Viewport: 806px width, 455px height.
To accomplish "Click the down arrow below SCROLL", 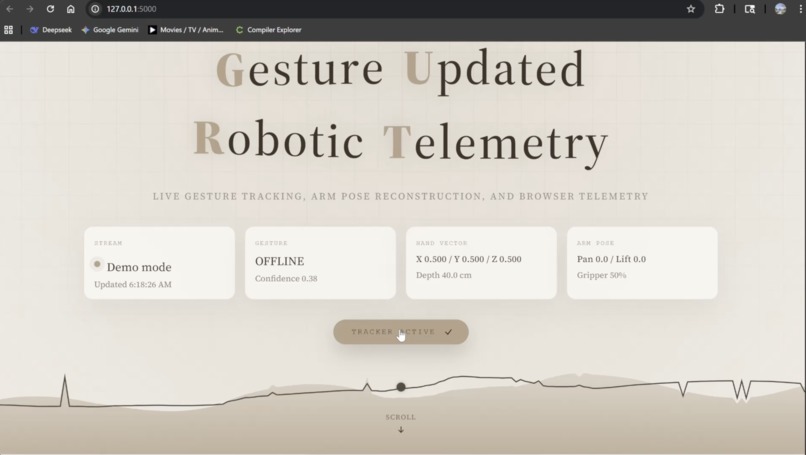I will pyautogui.click(x=401, y=429).
